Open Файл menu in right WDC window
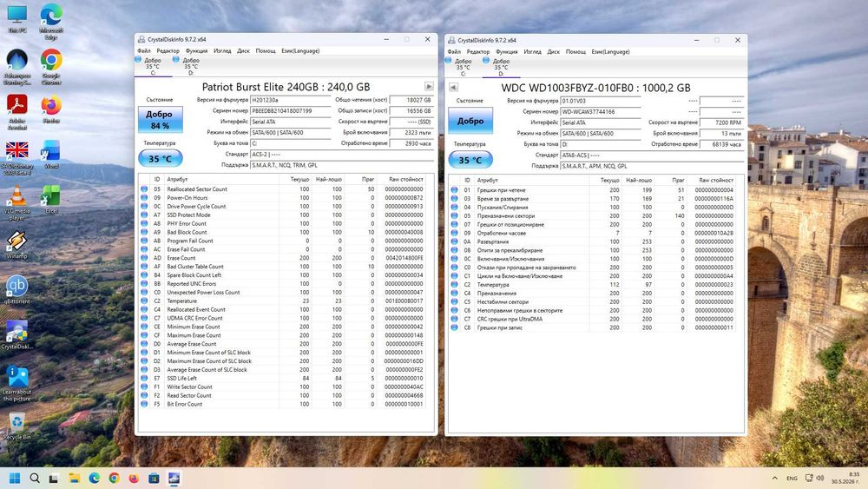868x489 pixels. click(454, 51)
